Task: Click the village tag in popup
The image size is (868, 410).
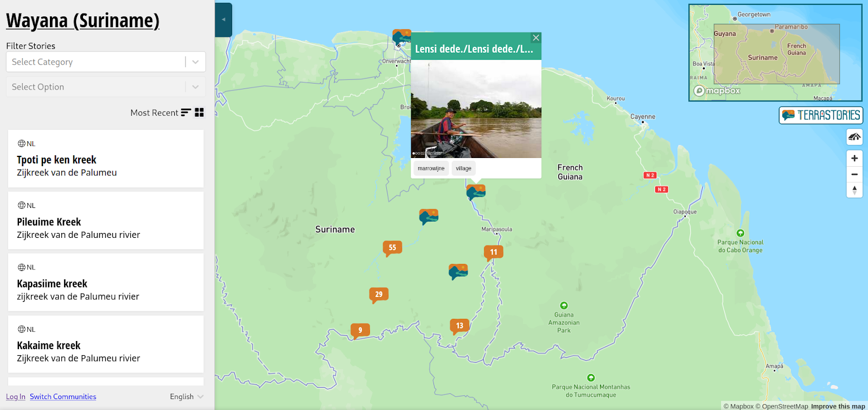Action: tap(463, 168)
